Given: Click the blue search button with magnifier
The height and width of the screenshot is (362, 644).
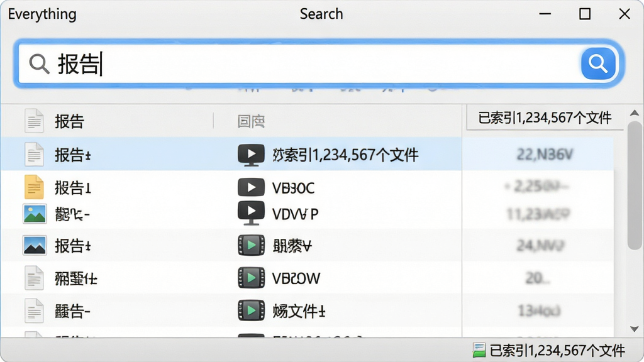Looking at the screenshot, I should click(598, 63).
